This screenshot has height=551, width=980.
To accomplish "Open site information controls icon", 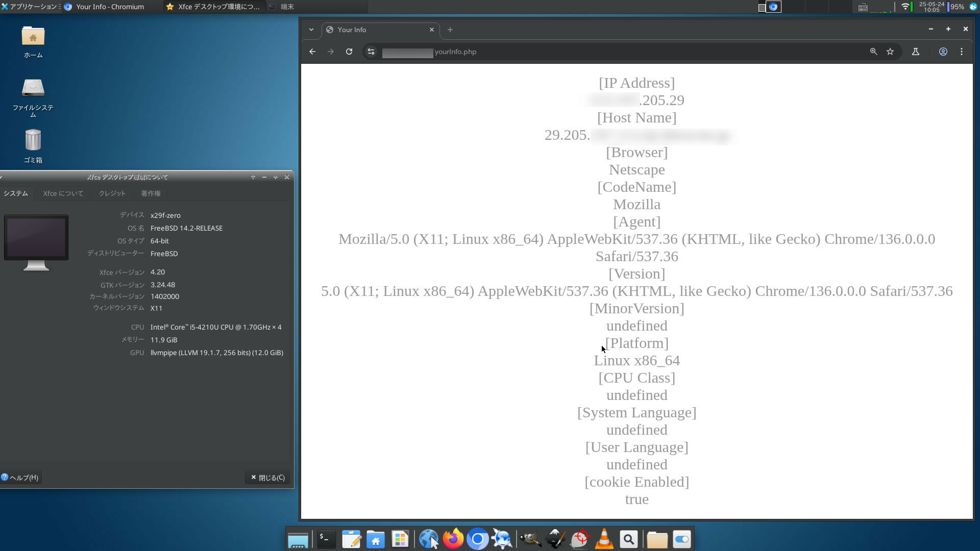I will click(x=371, y=52).
